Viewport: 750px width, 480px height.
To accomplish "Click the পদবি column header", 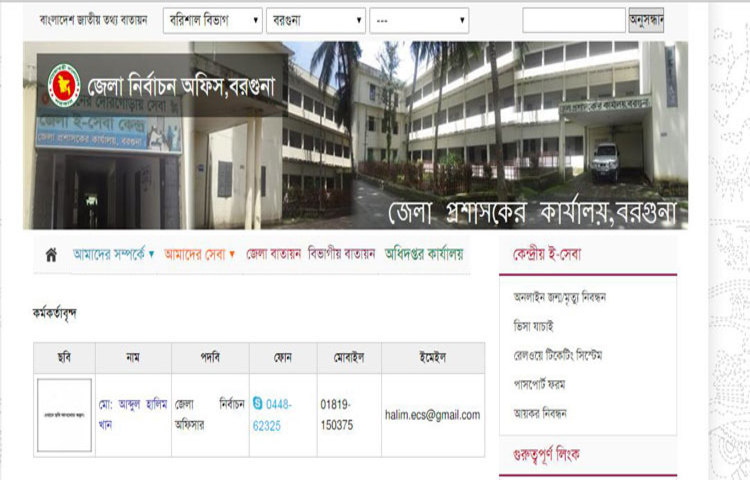I will point(210,358).
